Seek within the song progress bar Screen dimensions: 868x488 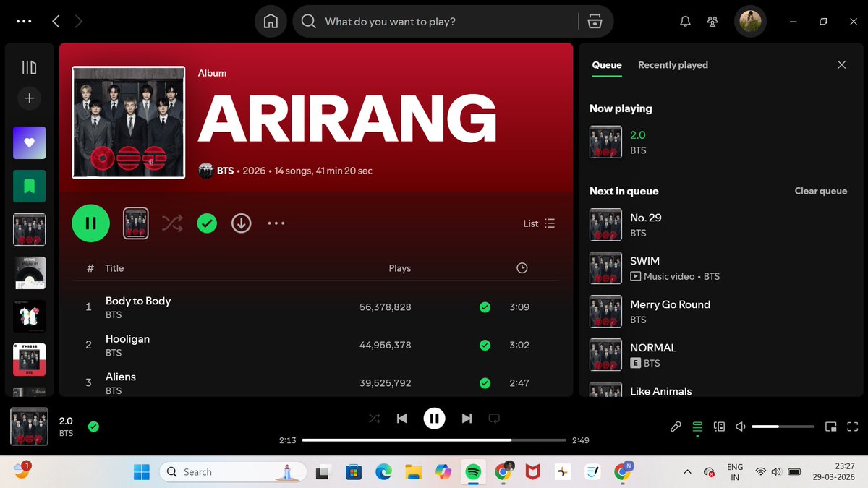(434, 440)
